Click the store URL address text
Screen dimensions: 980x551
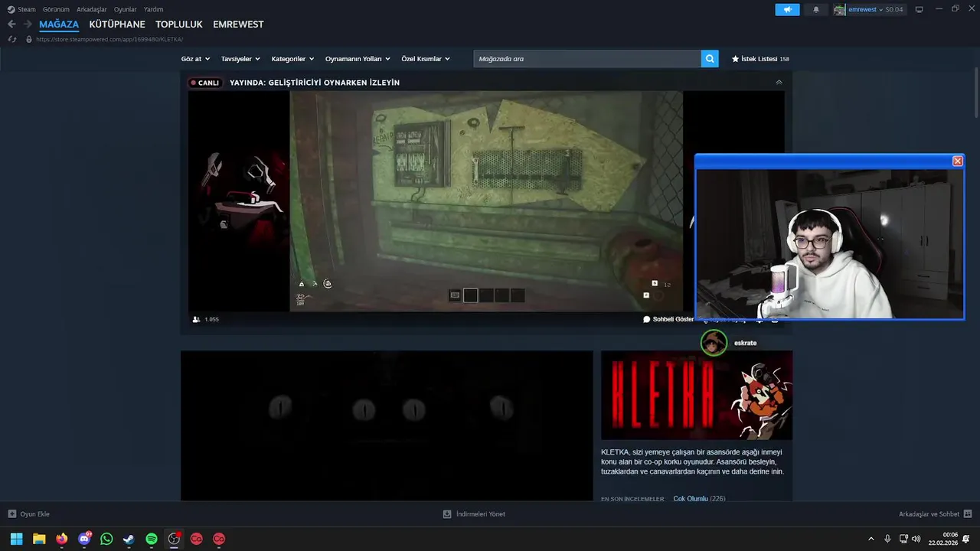[x=109, y=39]
